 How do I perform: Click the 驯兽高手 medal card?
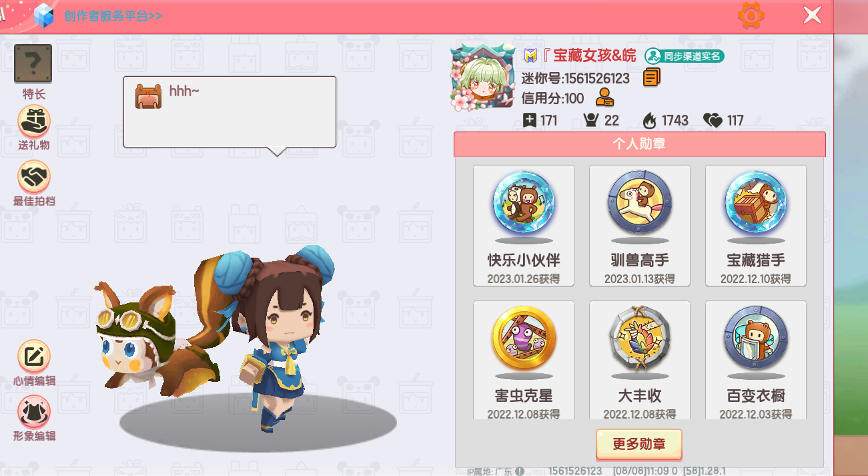[x=640, y=226]
